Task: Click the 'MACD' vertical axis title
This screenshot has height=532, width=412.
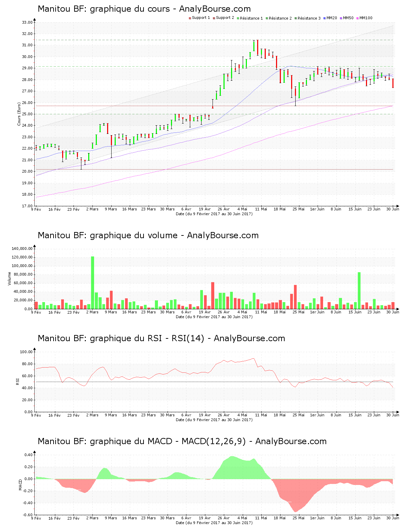Action: [20, 485]
